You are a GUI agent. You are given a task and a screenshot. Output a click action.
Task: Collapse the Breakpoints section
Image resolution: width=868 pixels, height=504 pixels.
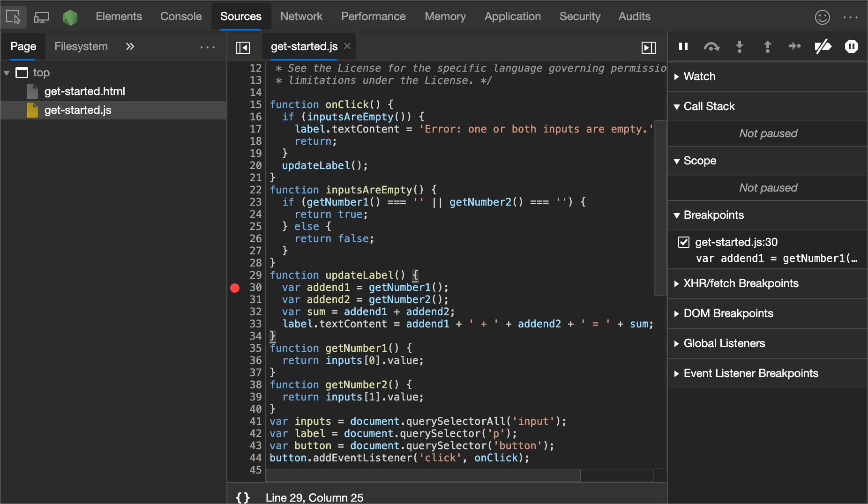(x=676, y=215)
